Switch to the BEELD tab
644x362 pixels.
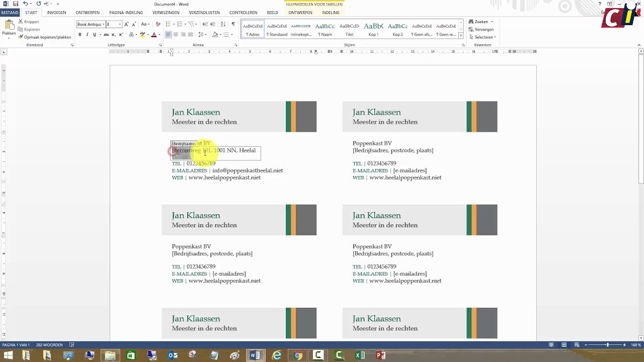[x=273, y=13]
